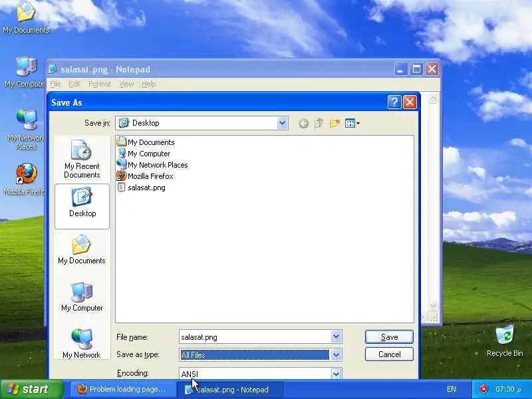Select Desktop in the places bar

pos(82,206)
